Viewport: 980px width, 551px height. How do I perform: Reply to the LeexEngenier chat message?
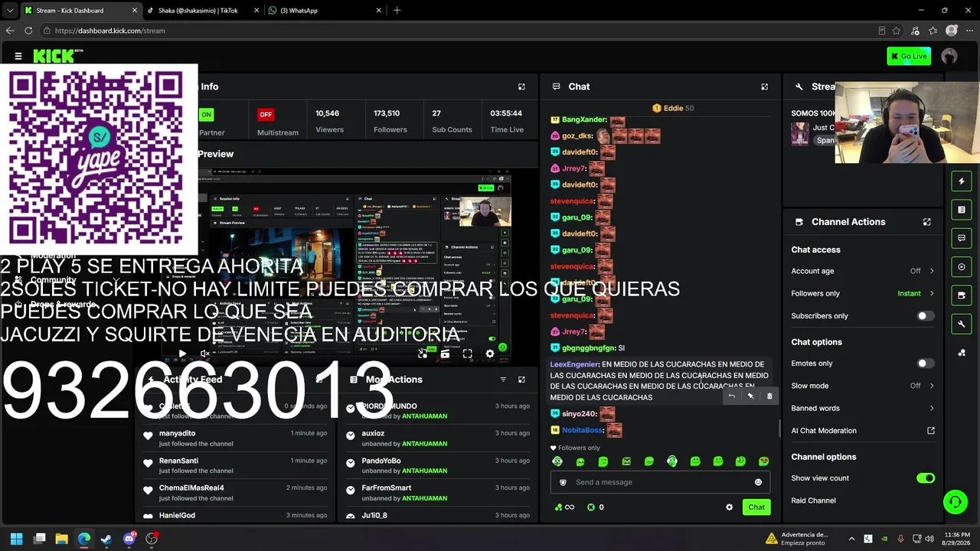click(731, 396)
